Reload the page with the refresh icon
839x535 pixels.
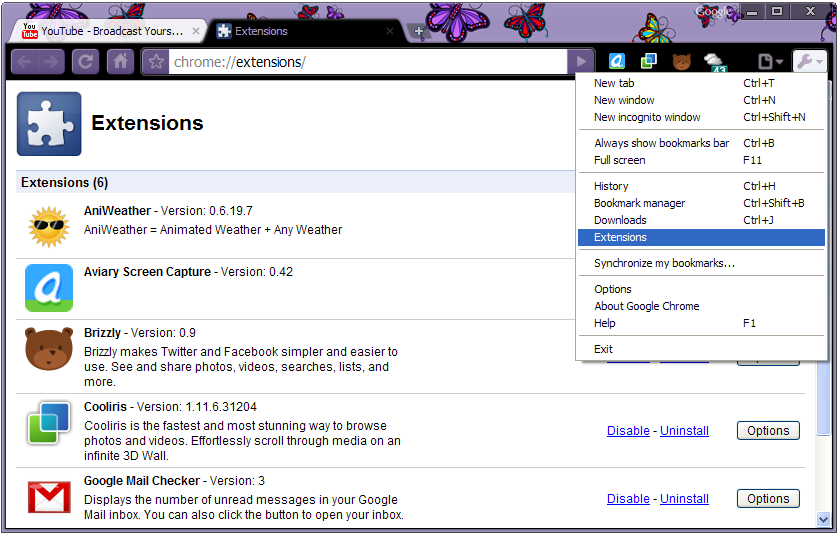coord(86,62)
